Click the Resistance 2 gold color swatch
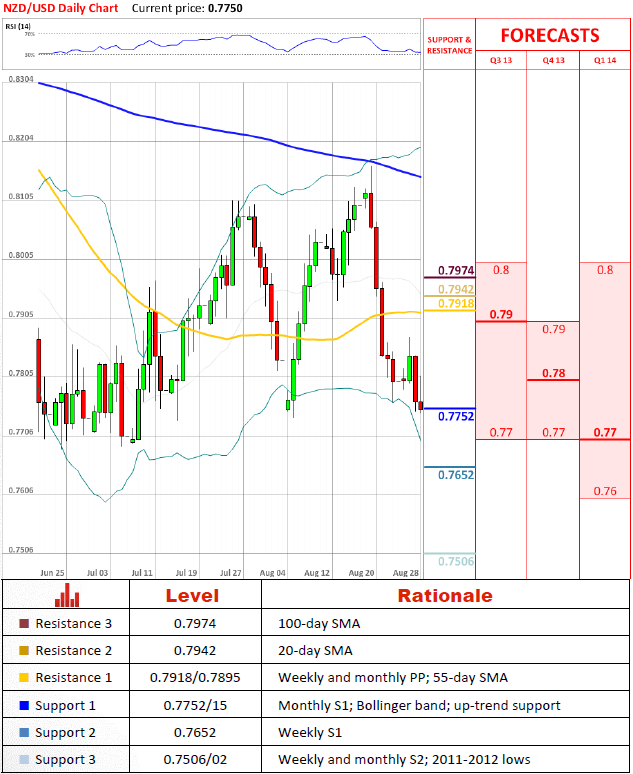Screen dimensions: 633x774 point(24,651)
